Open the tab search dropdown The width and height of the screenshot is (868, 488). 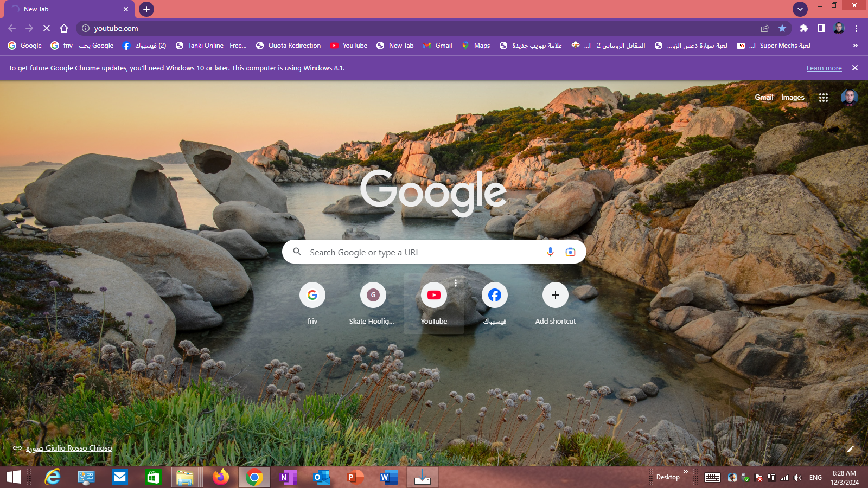click(800, 9)
